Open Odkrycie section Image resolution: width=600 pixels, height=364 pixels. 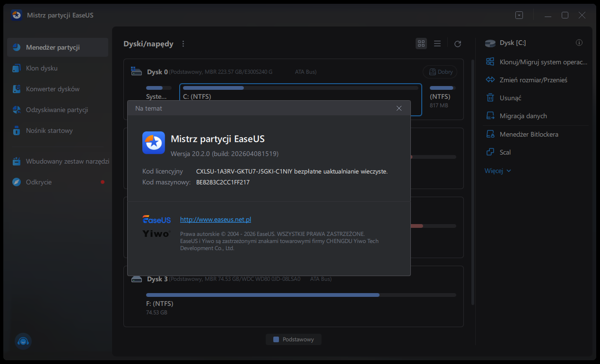pos(57,182)
